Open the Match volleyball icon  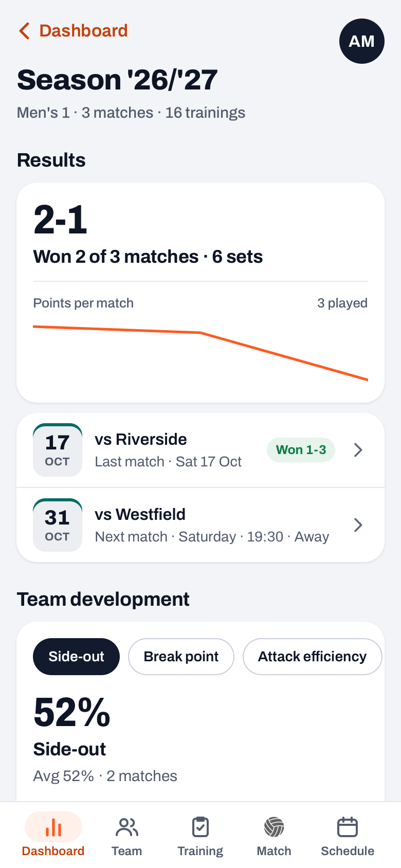pos(274,827)
